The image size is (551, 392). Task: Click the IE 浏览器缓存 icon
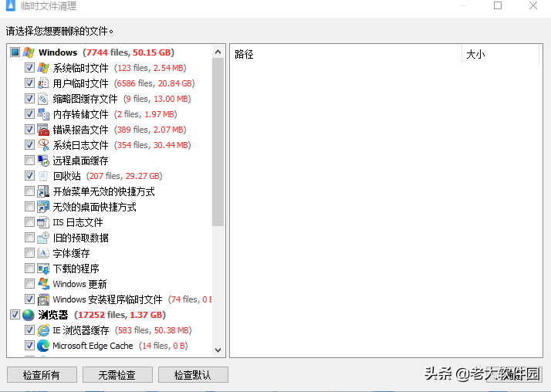(x=44, y=330)
